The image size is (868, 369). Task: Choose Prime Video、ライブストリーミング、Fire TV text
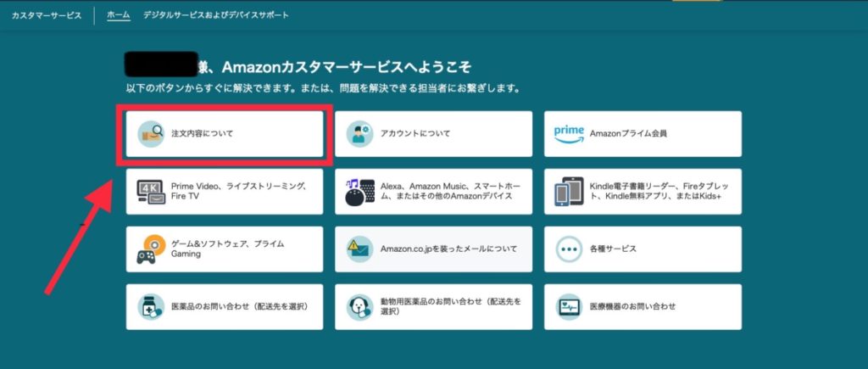(x=238, y=191)
